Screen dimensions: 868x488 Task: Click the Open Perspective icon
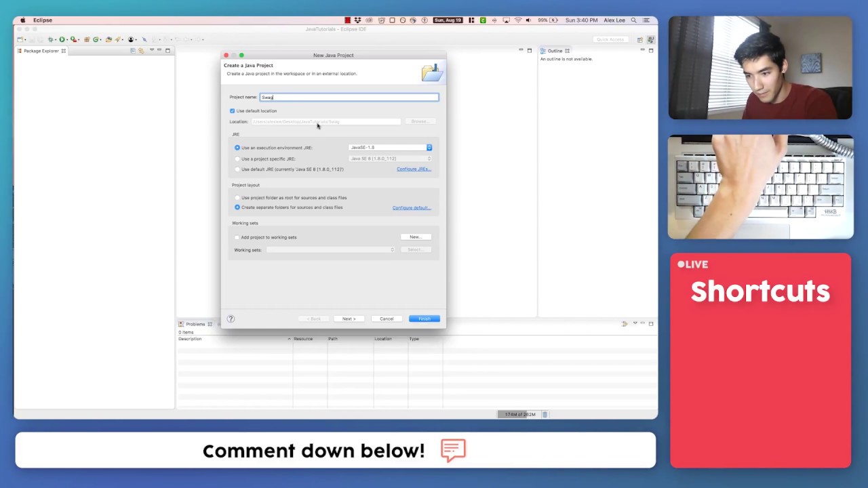(639, 39)
